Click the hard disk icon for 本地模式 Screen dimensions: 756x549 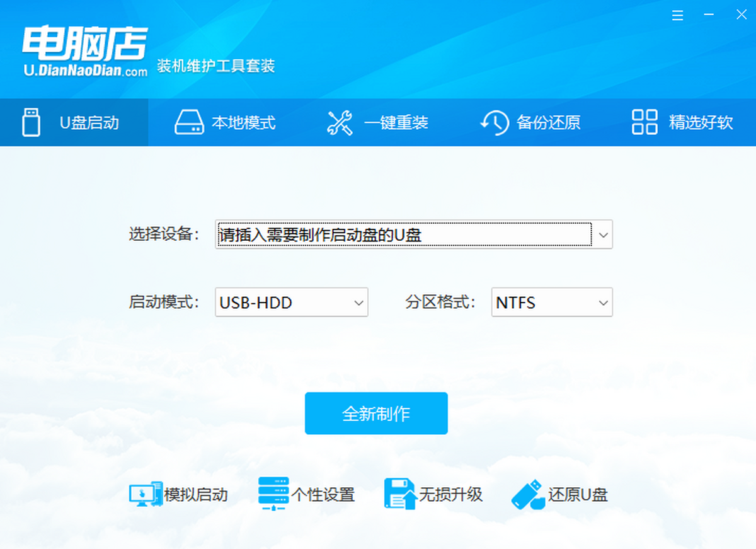click(x=189, y=122)
